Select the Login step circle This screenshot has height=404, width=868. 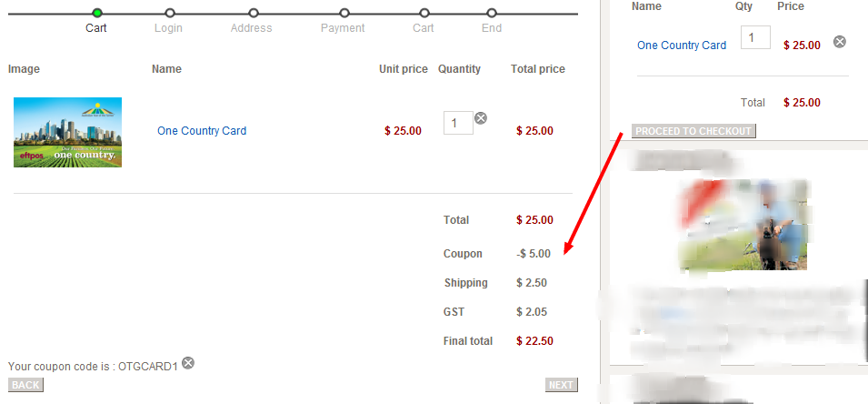tap(170, 13)
